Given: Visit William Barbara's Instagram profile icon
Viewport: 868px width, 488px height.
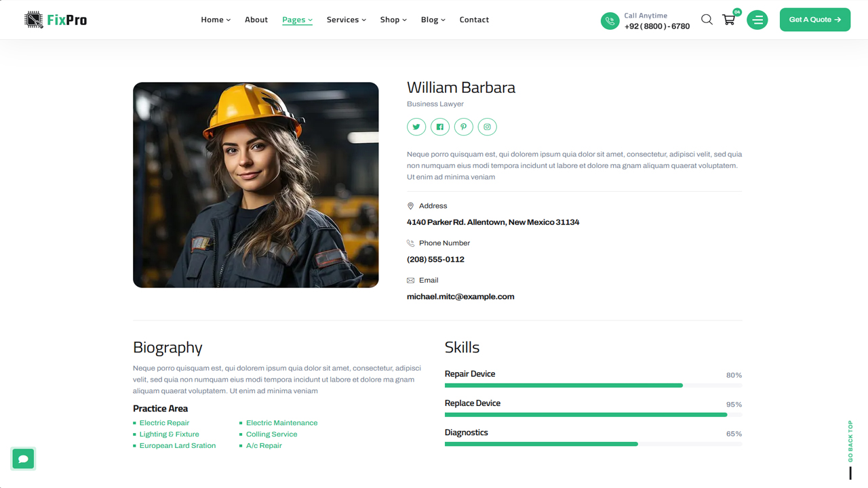Looking at the screenshot, I should click(488, 127).
